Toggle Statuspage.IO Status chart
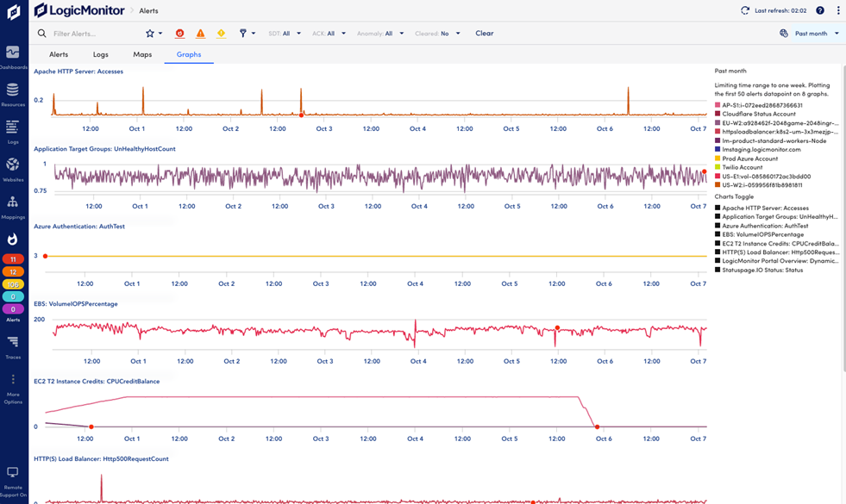The width and height of the screenshot is (846, 504). point(759,270)
